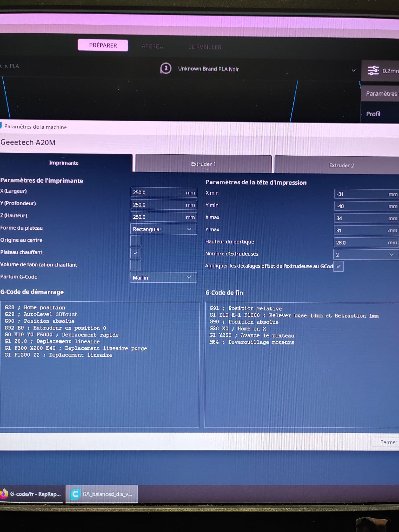Click the X max input field
Image resolution: width=399 pixels, height=532 pixels.
pyautogui.click(x=366, y=218)
